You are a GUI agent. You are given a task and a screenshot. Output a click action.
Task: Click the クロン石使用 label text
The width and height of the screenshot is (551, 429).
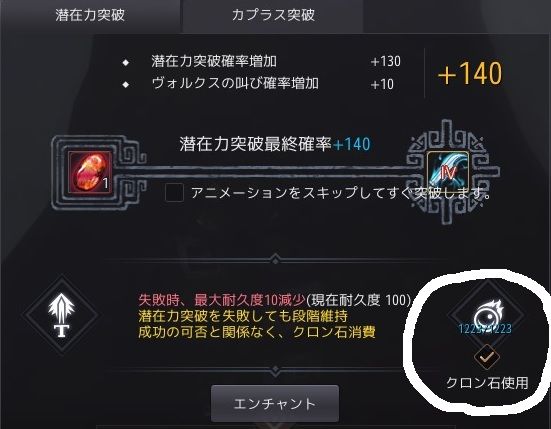487,383
